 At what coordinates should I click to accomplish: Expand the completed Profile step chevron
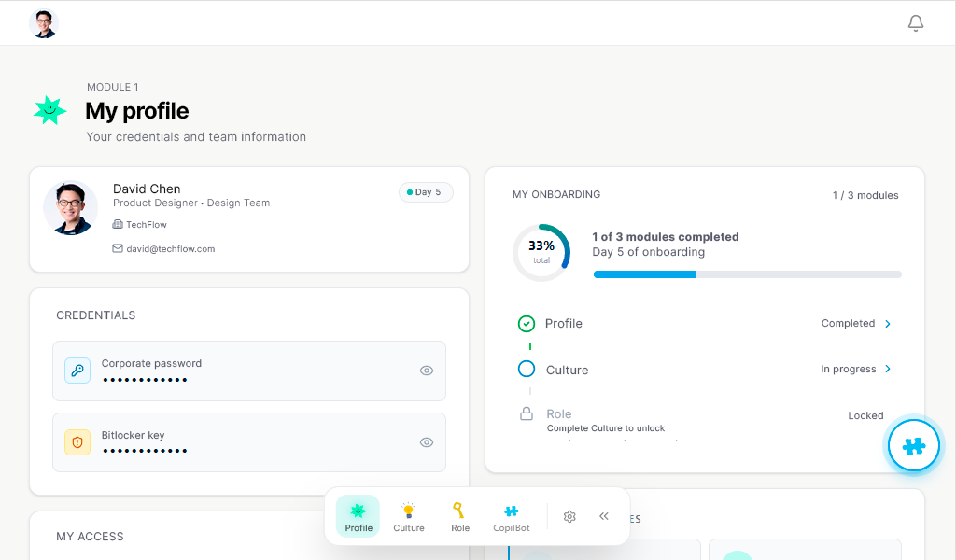tap(888, 324)
